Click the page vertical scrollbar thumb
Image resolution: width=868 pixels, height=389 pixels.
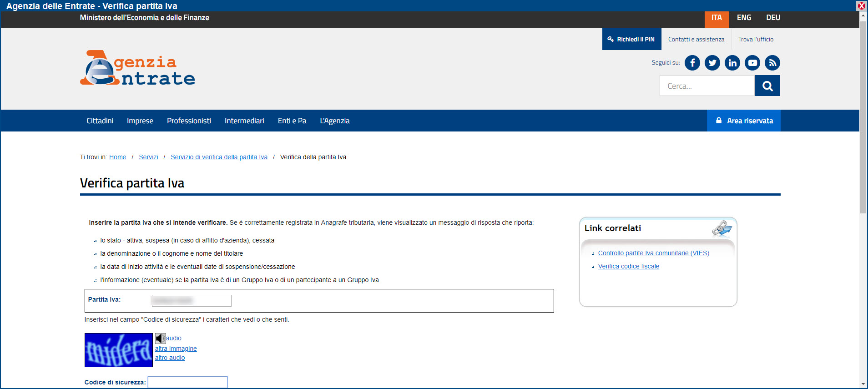(x=863, y=114)
